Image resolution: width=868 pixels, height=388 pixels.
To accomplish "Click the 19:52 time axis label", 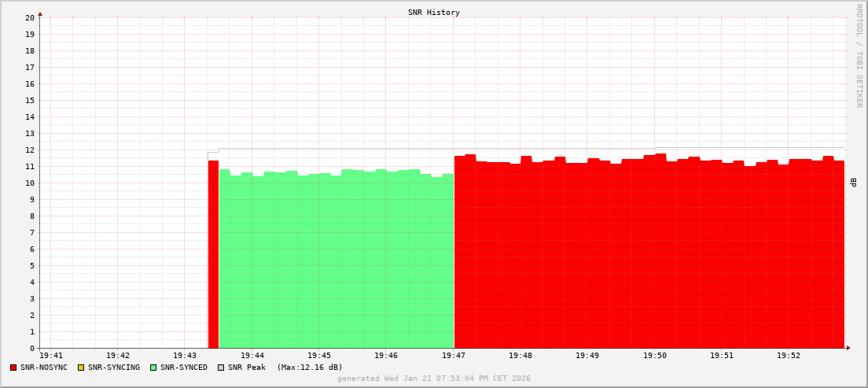I will click(789, 356).
